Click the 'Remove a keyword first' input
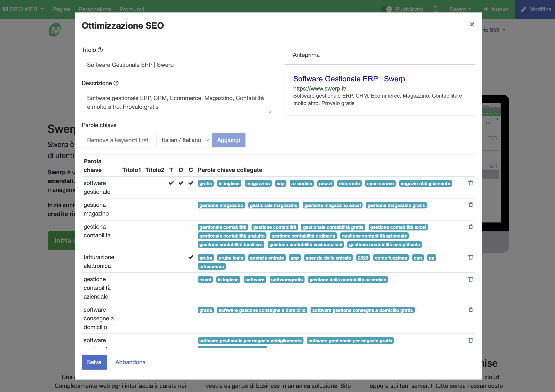The height and width of the screenshot is (392, 555). (x=119, y=140)
